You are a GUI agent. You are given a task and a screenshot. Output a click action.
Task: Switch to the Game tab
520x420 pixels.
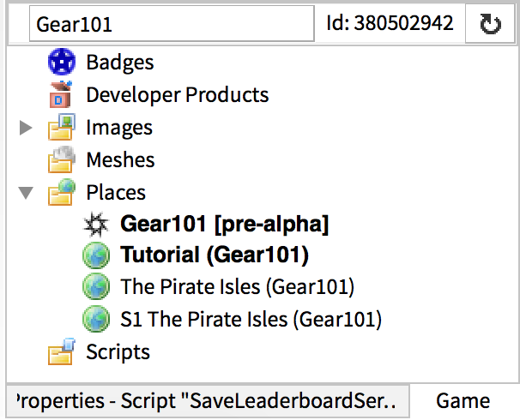(463, 400)
